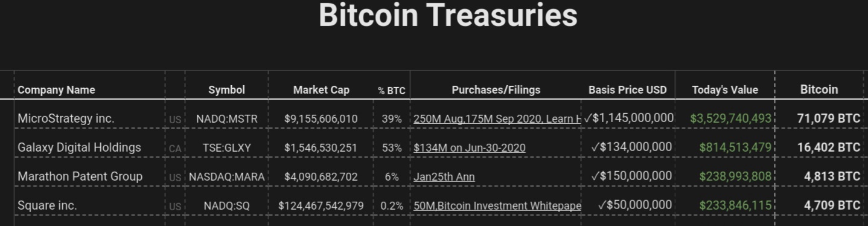Click the Basis Price USD header
The width and height of the screenshot is (868, 226).
628,90
